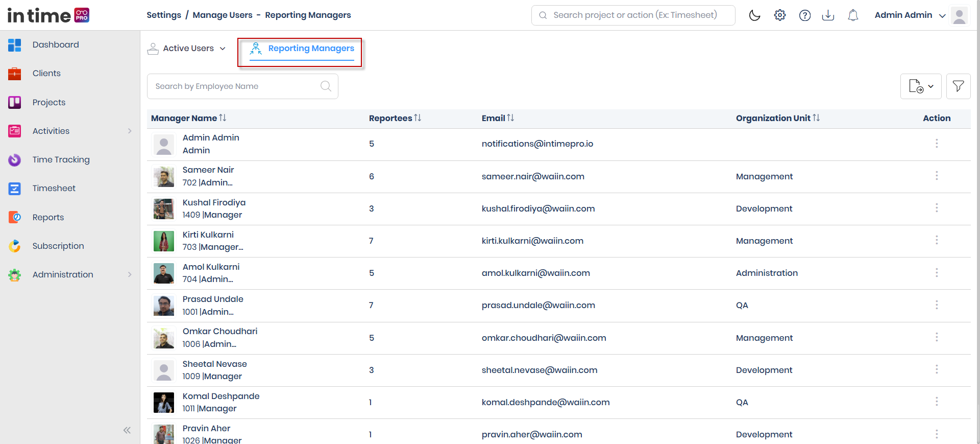Image resolution: width=980 pixels, height=444 pixels.
Task: Expand the Administration submenu chevron
Action: [130, 275]
